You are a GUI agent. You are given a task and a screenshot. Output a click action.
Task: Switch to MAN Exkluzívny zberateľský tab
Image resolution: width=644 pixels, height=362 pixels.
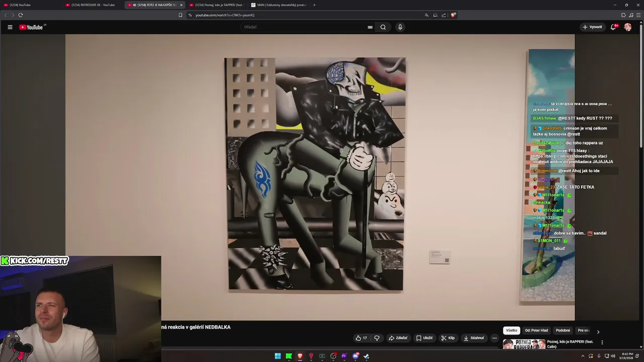point(278,5)
